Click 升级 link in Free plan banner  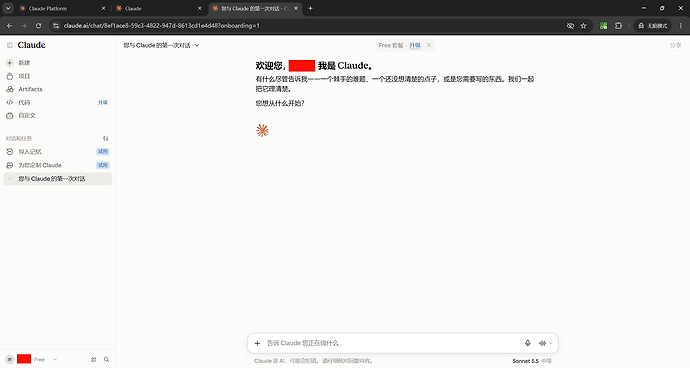(415, 45)
